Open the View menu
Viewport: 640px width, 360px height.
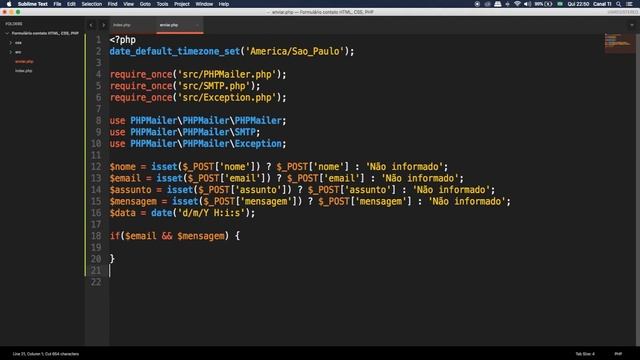coord(128,4)
